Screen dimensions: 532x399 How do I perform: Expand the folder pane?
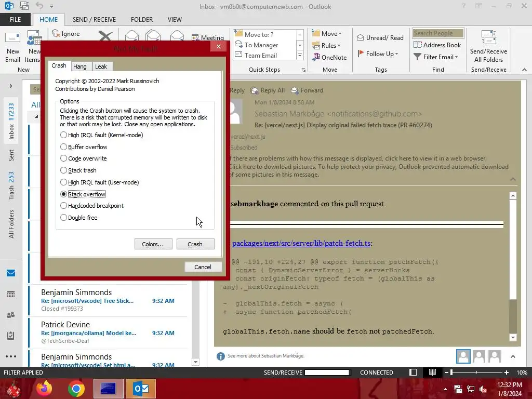(11, 86)
